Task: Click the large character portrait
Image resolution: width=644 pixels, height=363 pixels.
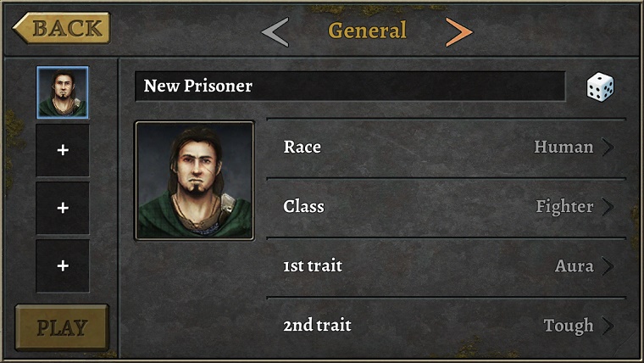Action: click(x=194, y=180)
